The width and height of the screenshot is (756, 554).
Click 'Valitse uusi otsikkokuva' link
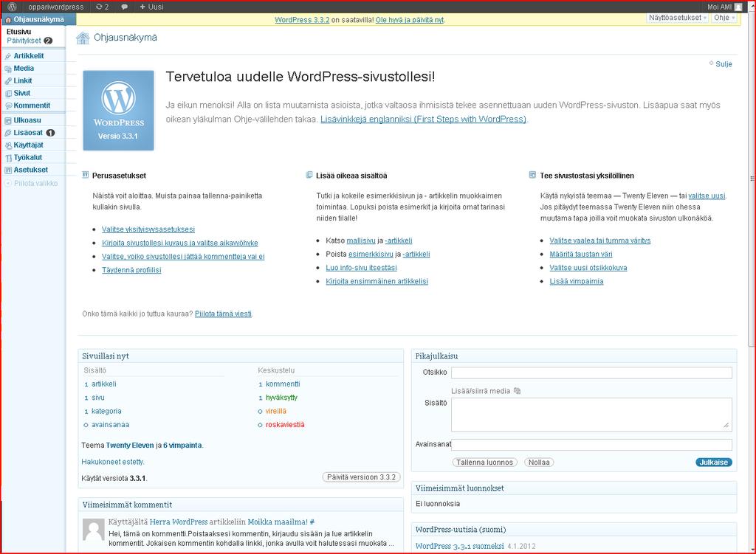coord(588,268)
